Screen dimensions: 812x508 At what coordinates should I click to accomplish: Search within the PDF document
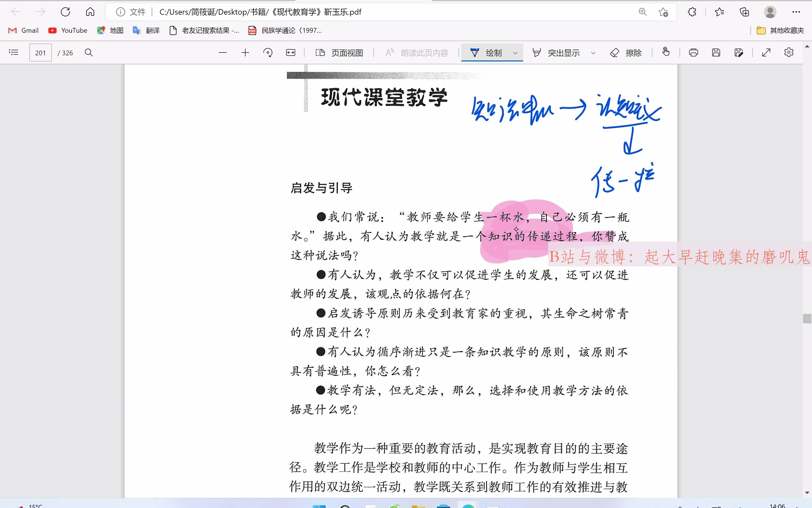point(89,52)
